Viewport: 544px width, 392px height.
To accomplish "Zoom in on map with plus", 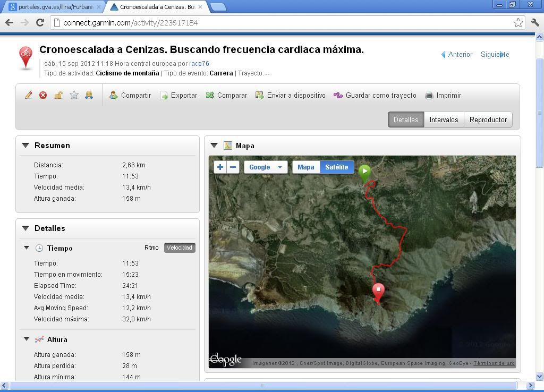I will pyautogui.click(x=220, y=167).
